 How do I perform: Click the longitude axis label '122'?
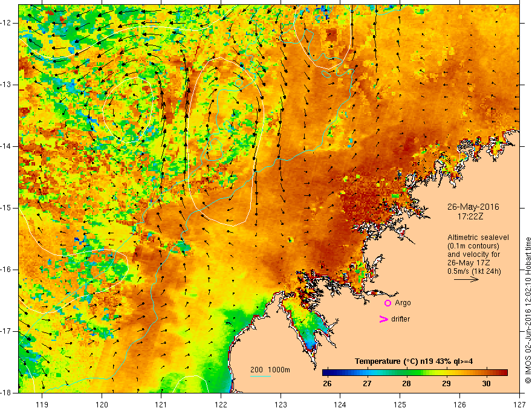[x=221, y=404]
